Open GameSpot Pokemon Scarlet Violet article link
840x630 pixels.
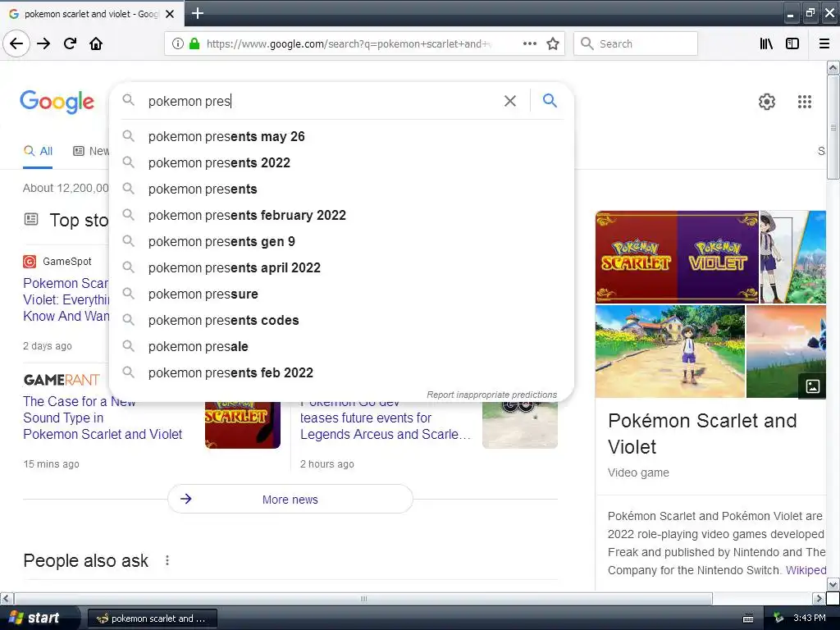66,299
